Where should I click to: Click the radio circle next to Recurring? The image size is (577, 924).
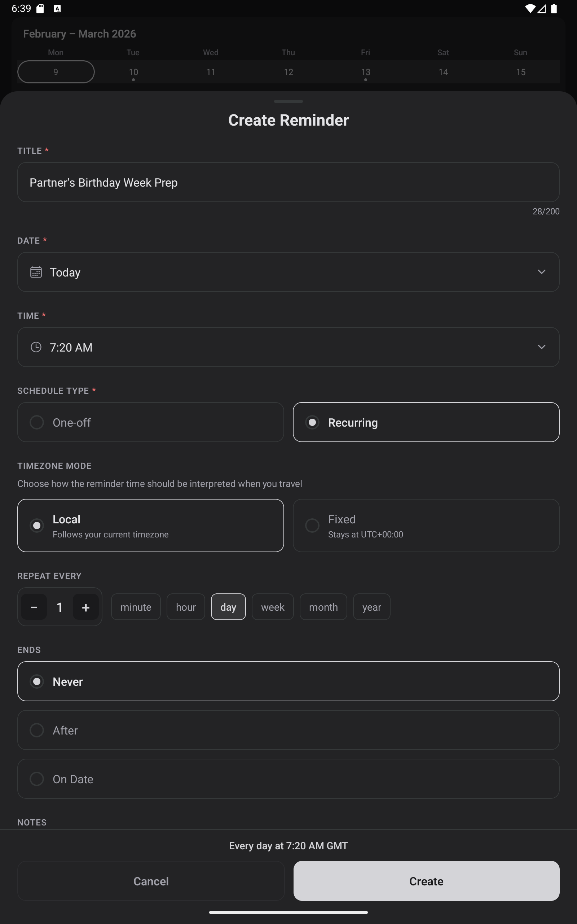click(313, 422)
